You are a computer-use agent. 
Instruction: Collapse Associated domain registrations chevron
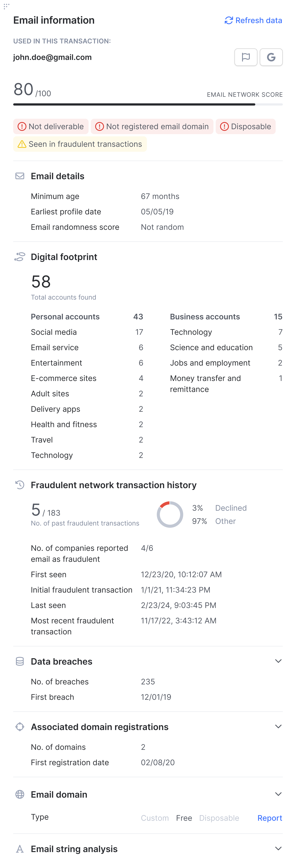click(x=278, y=726)
